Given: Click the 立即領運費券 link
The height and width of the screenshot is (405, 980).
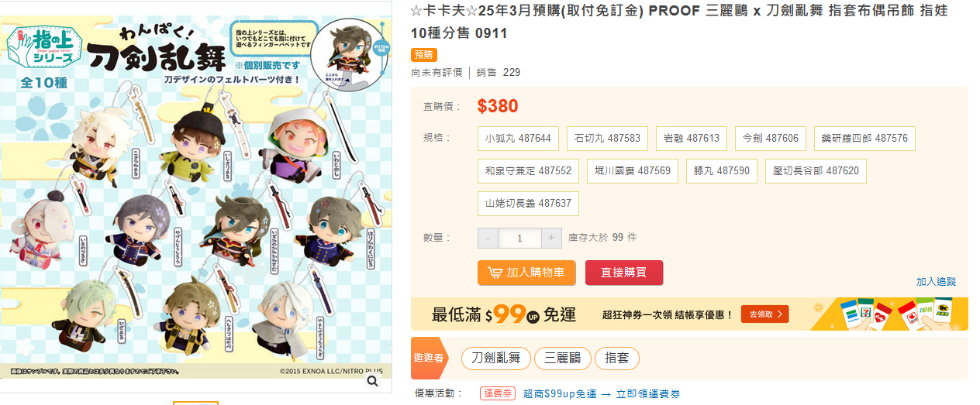Looking at the screenshot, I should (648, 394).
